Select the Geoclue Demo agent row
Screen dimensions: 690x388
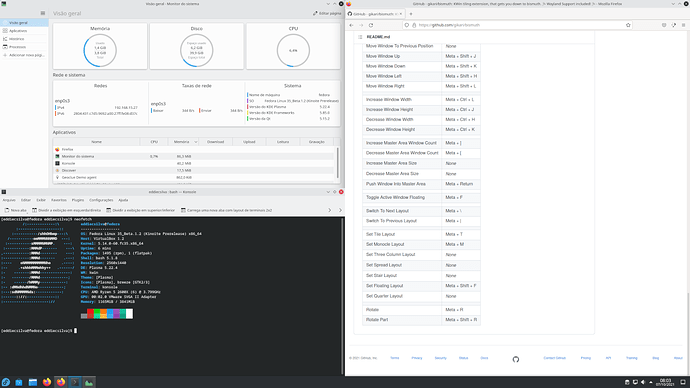[194, 177]
